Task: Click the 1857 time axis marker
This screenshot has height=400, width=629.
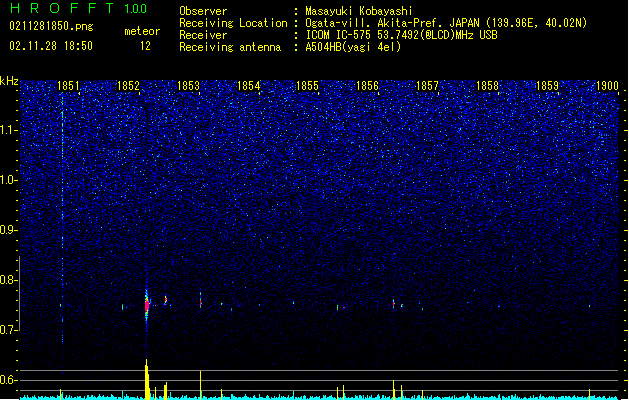Action: [x=427, y=86]
